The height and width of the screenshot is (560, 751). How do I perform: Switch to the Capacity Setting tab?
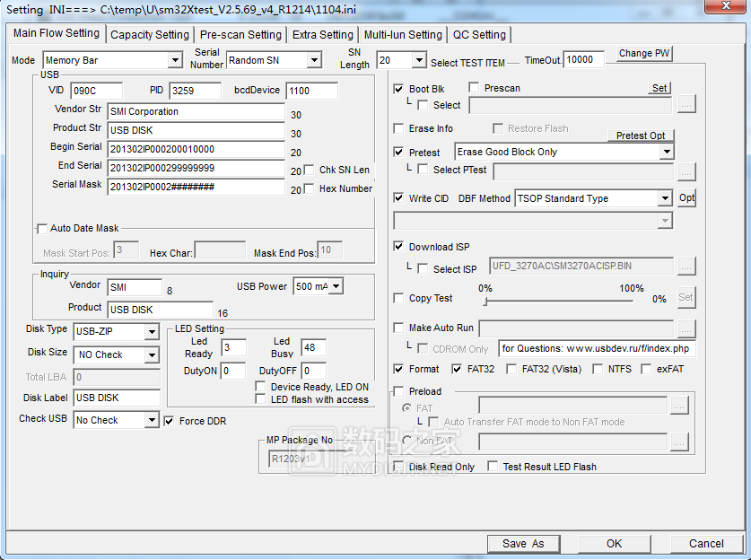tap(149, 35)
